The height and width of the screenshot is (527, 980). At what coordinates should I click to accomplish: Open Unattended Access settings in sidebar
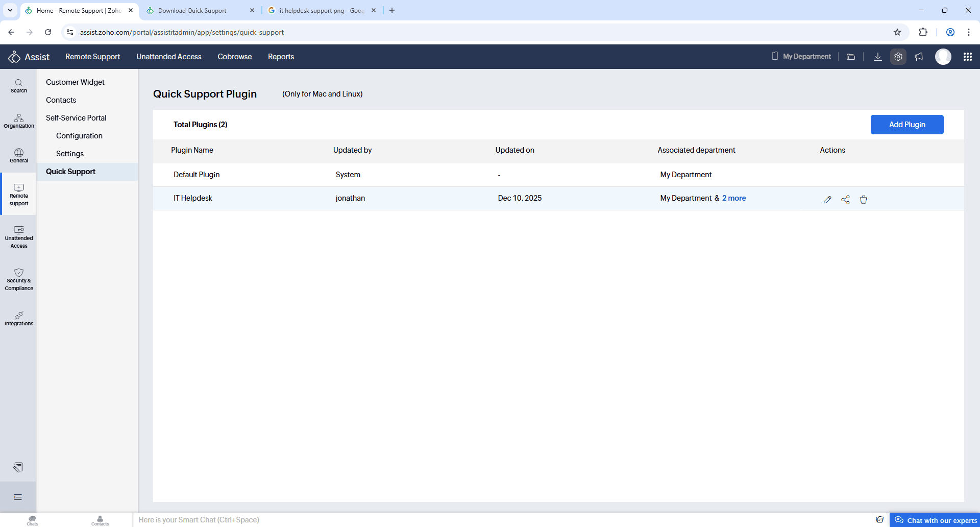click(19, 237)
